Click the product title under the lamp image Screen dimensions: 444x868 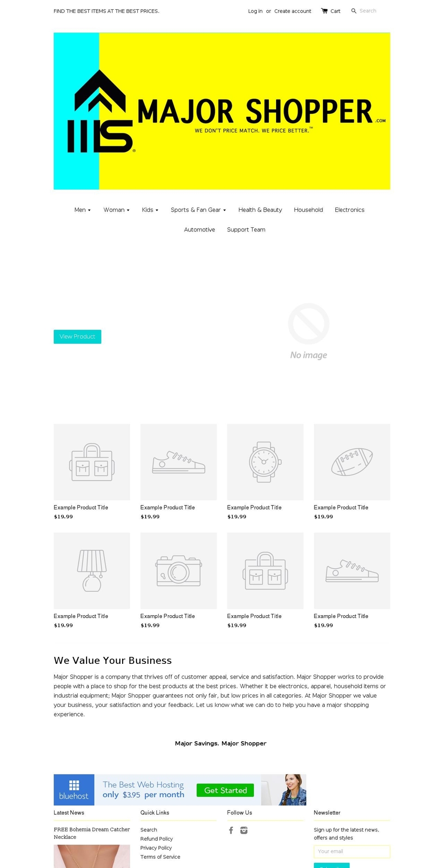tap(81, 616)
